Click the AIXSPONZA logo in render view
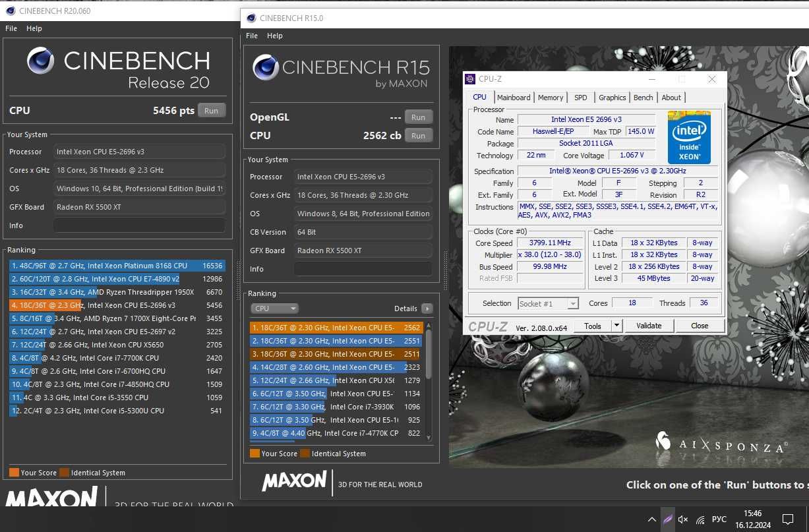The width and height of the screenshot is (809, 532). (x=721, y=443)
